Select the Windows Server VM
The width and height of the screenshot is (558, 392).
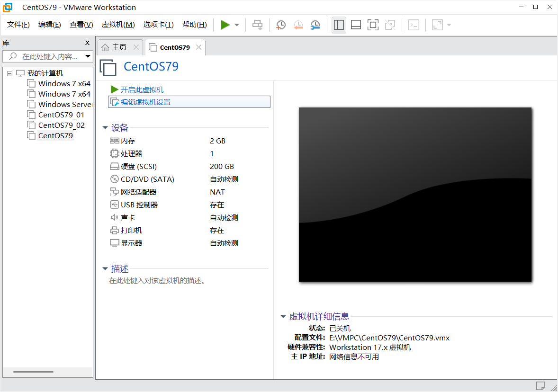click(65, 104)
